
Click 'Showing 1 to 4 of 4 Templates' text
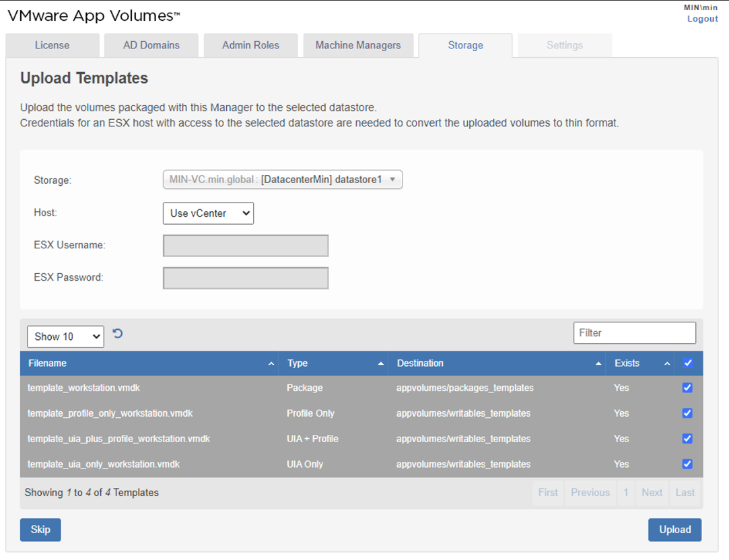point(92,493)
